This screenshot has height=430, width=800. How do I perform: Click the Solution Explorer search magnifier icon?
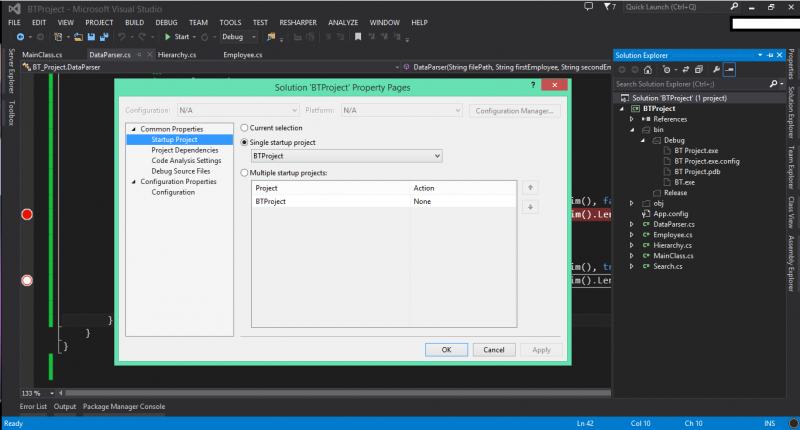click(x=773, y=84)
